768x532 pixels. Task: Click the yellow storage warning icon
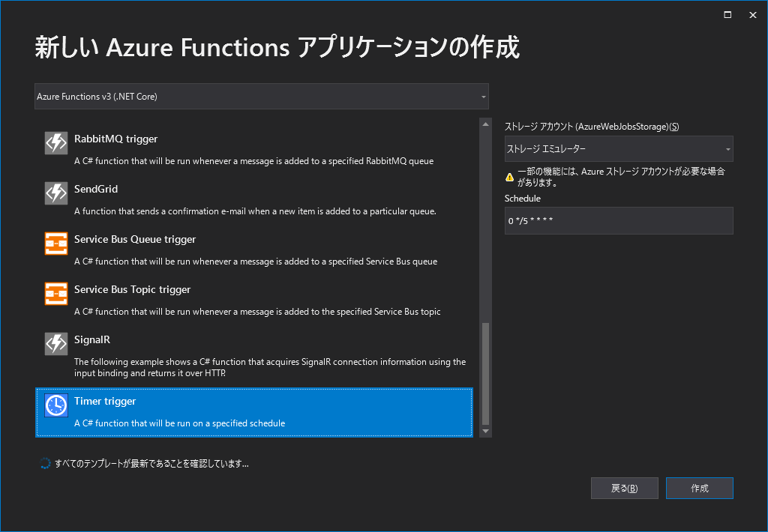tap(510, 177)
